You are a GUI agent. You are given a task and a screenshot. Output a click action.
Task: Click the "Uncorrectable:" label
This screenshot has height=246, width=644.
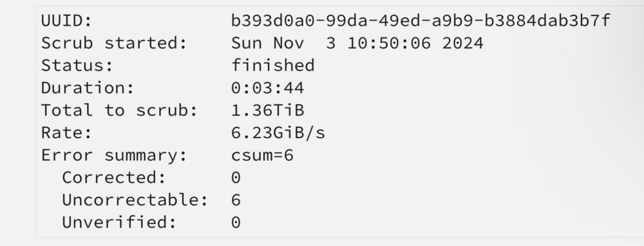point(135,200)
